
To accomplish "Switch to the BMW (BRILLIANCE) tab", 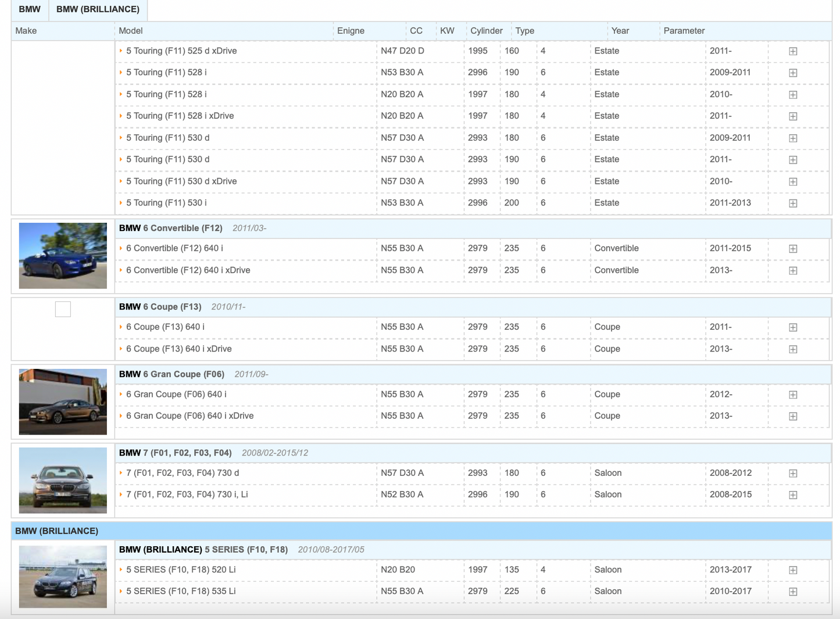I will point(98,9).
